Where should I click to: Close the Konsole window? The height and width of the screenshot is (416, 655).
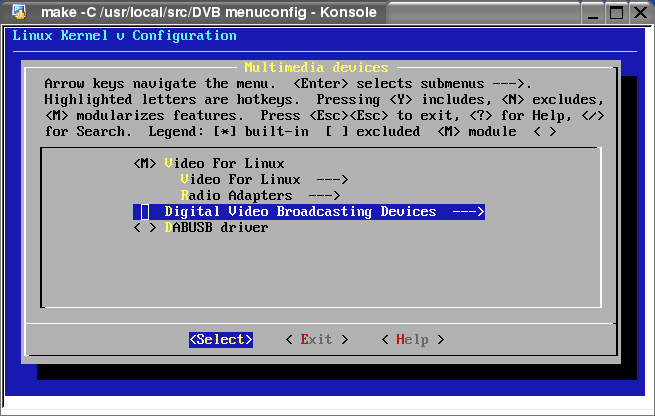pyautogui.click(x=640, y=13)
